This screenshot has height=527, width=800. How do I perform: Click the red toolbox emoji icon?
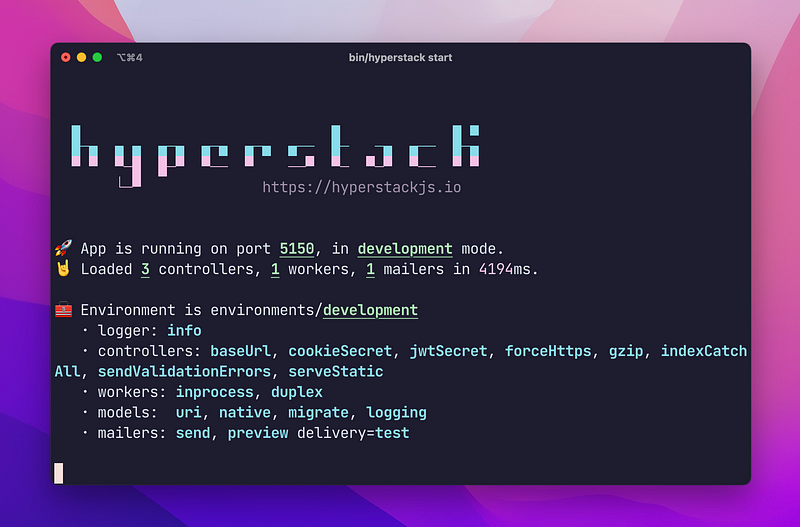tap(63, 310)
